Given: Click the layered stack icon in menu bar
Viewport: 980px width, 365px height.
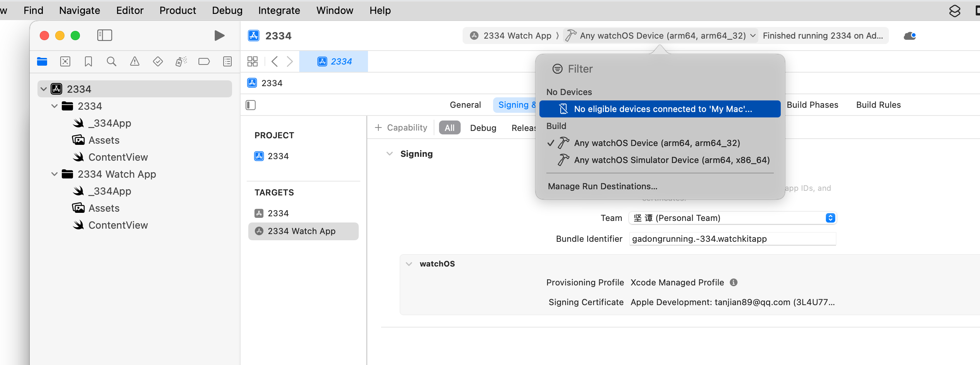Looking at the screenshot, I should (x=955, y=10).
